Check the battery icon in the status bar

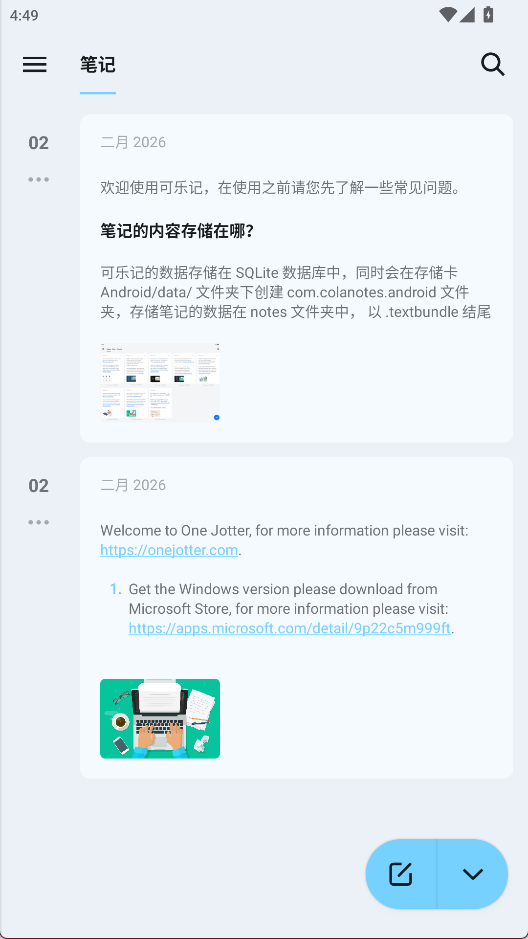(x=488, y=14)
